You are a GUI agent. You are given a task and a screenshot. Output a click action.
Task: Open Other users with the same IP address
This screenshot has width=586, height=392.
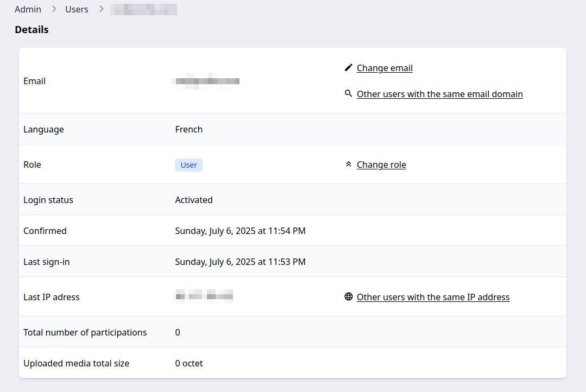[433, 297]
